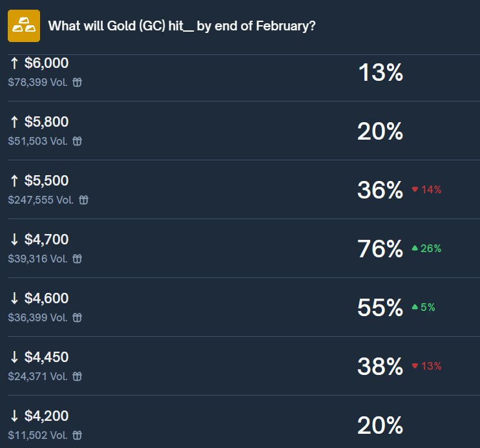
Task: Open the ↓ $4,450 outcome
Action: [39, 357]
